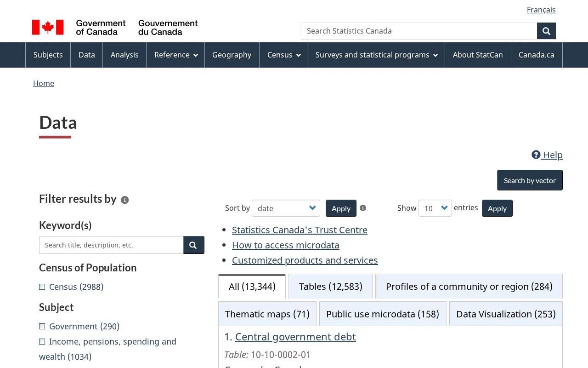Click Apply next to entries
This screenshot has width=588, height=368.
pos(497,208)
